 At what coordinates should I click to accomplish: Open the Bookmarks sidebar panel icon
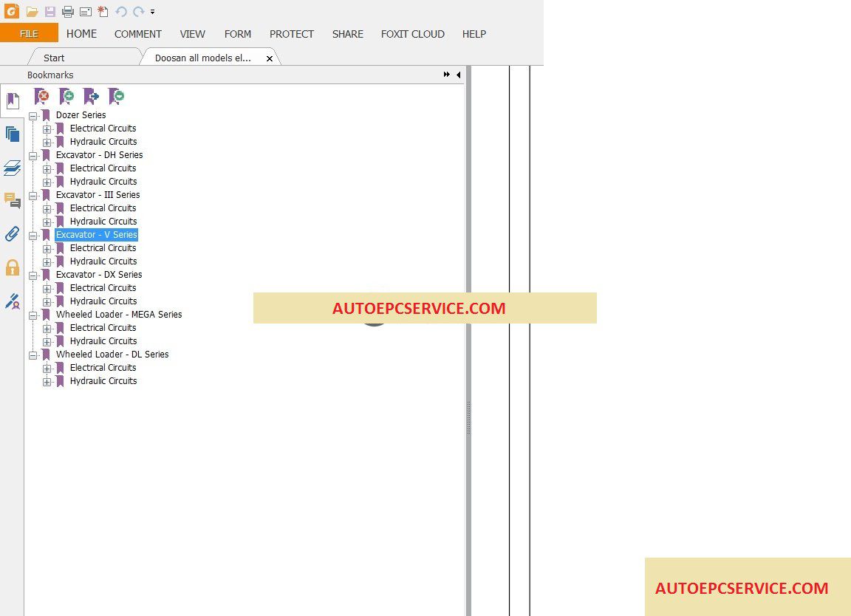pyautogui.click(x=13, y=100)
